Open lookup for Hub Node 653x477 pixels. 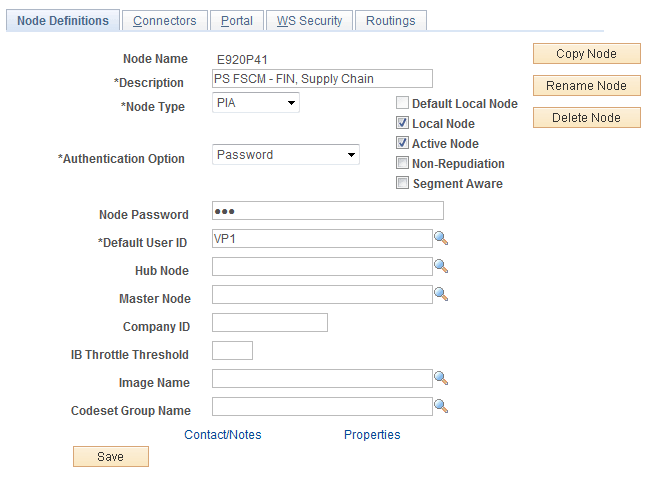[441, 267]
